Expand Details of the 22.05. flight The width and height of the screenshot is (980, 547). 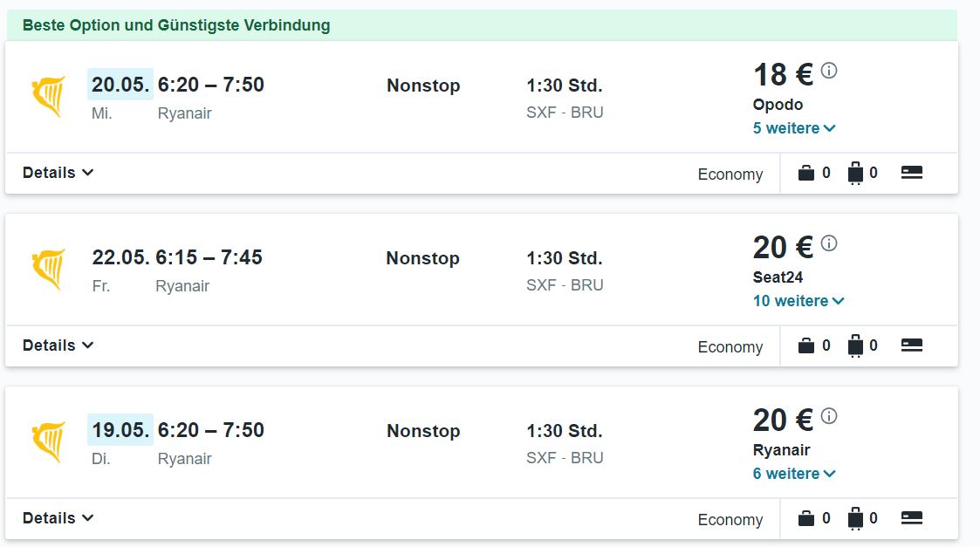pos(58,345)
